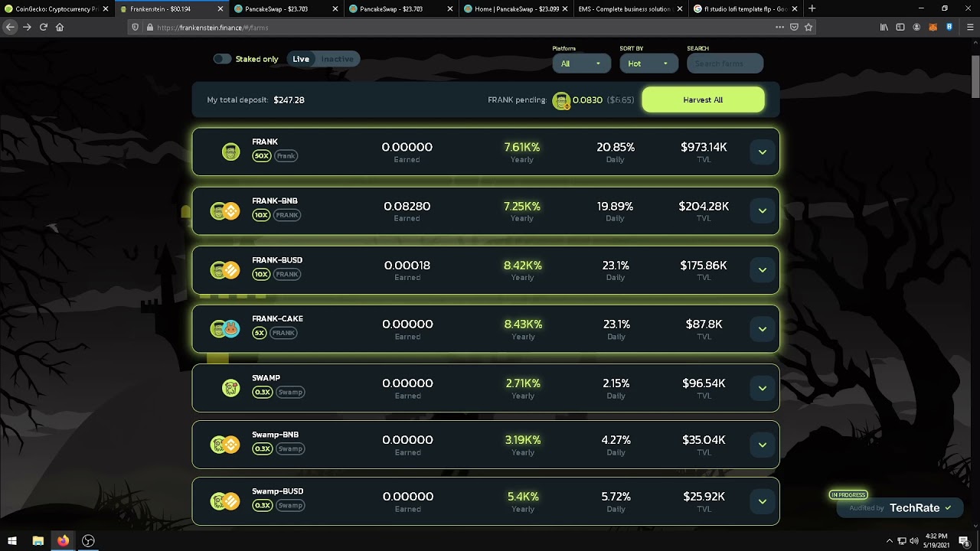This screenshot has width=980, height=551.
Task: Save page to Pocket
Action: pyautogui.click(x=794, y=27)
